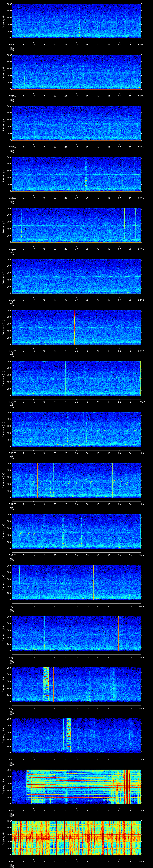Click the '7:01:00' start time label
153x868 pixels.
[x=12, y=504]
